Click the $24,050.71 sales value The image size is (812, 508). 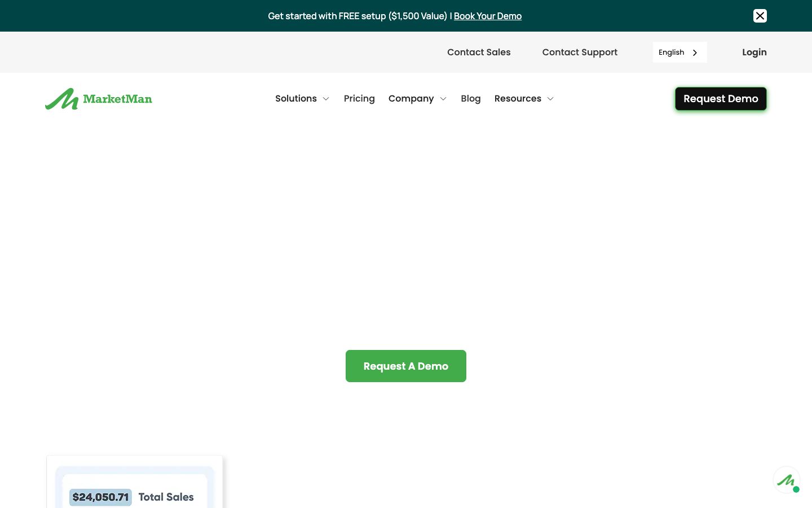(100, 497)
